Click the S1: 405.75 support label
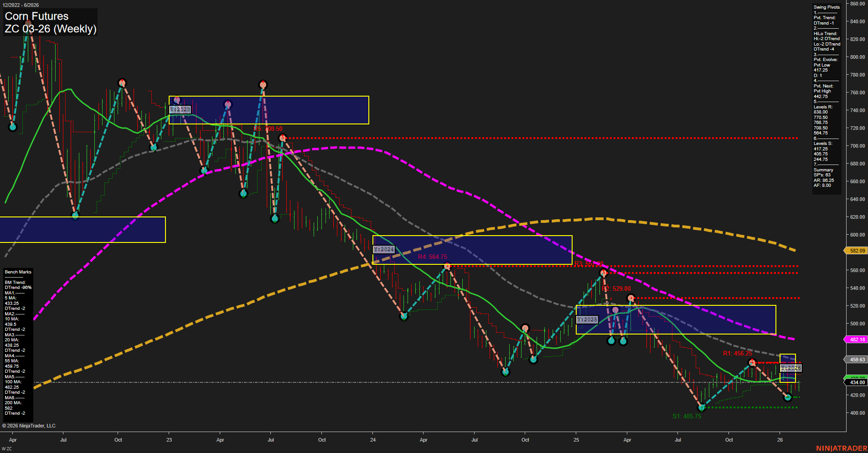This screenshot has height=453, width=868. click(687, 416)
